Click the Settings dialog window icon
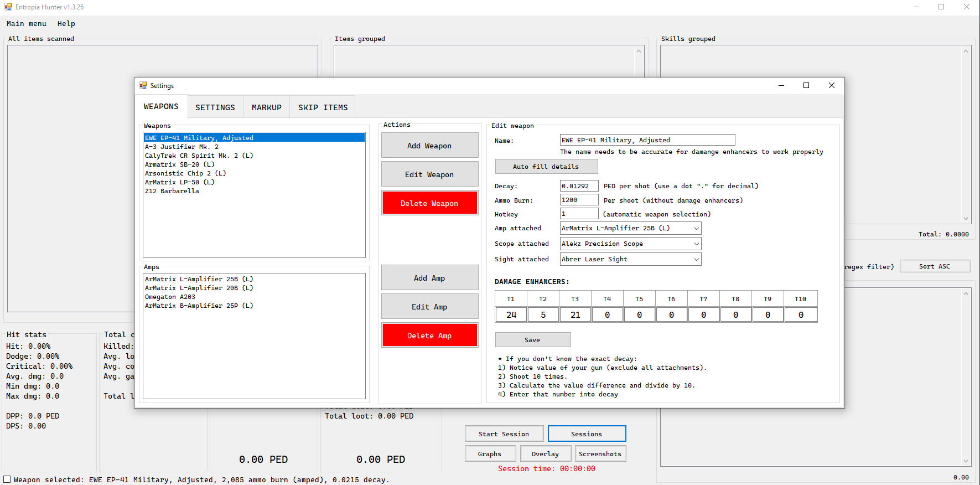This screenshot has width=980, height=485. 143,85
